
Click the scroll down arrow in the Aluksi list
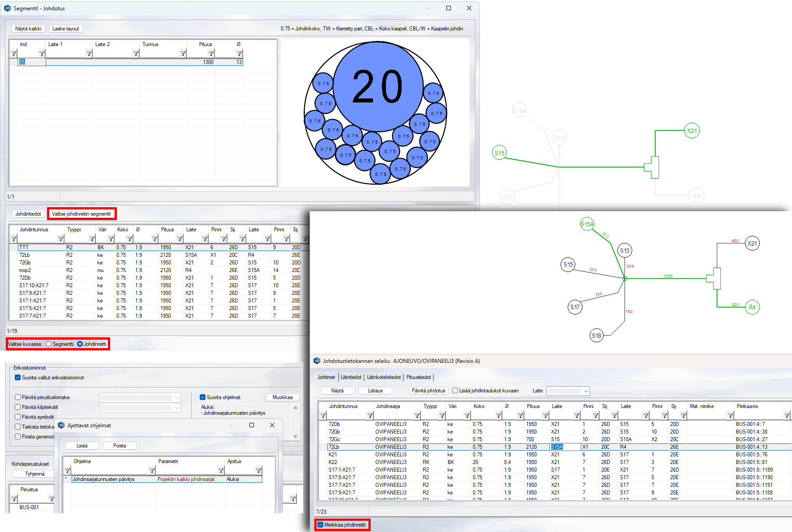coord(295,436)
